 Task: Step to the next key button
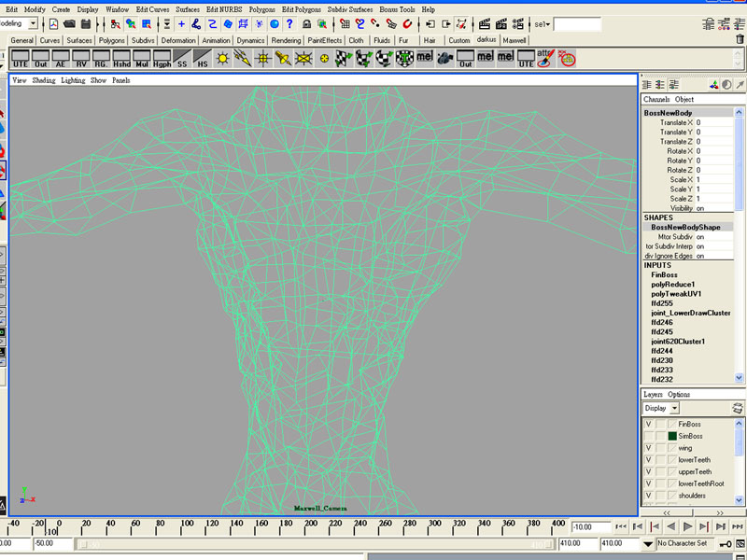[x=704, y=526]
